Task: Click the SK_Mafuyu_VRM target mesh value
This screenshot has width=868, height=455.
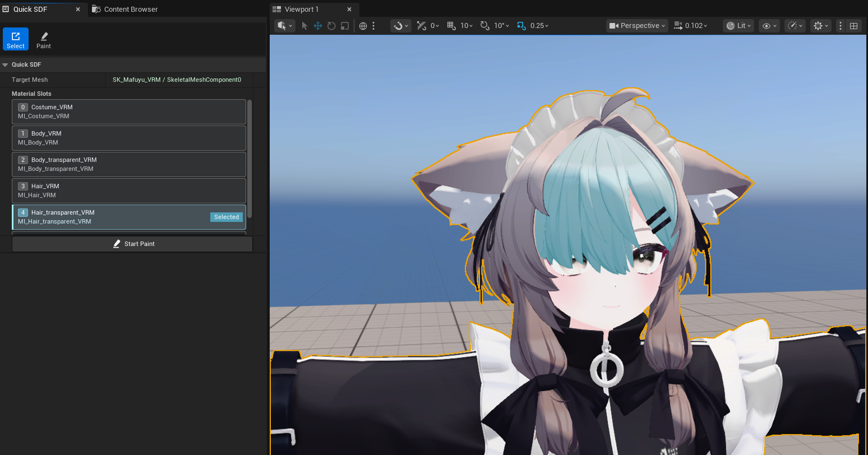Action: click(x=177, y=80)
